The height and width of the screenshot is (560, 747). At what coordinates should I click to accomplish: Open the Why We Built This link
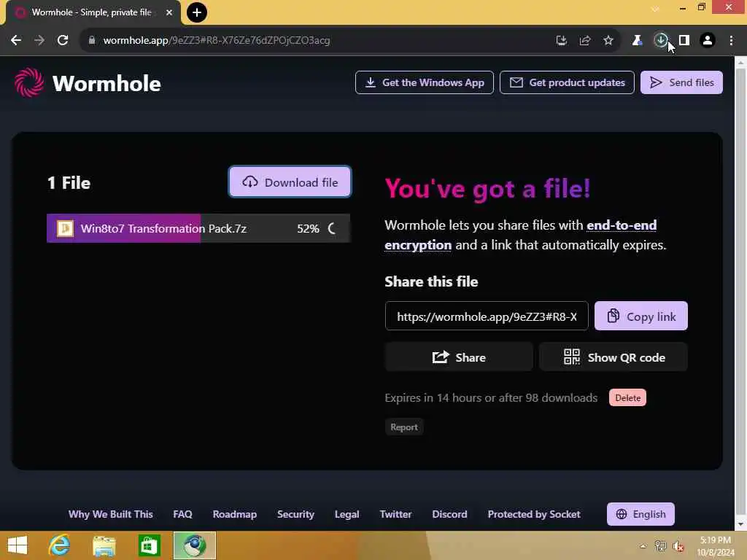coord(111,514)
